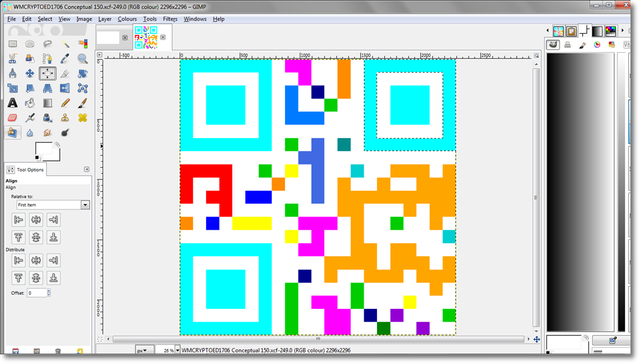The image size is (640, 364).
Task: Select the Fuzzy Select magic wand tool
Action: pyautogui.click(x=65, y=44)
